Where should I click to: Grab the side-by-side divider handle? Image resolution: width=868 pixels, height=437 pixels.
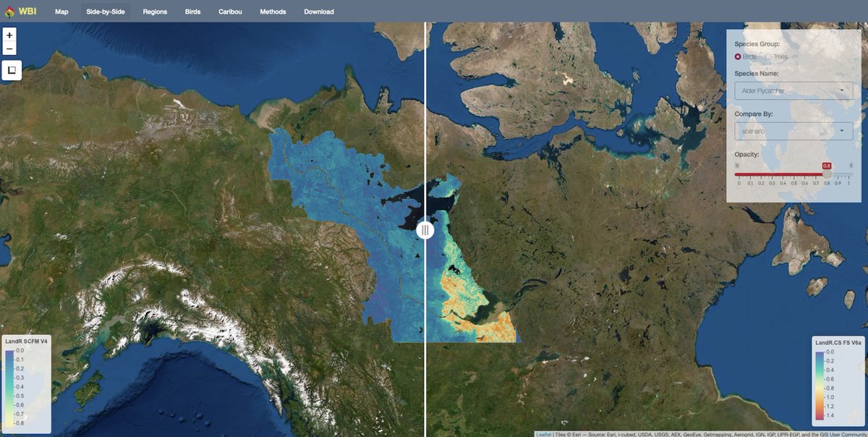click(425, 230)
